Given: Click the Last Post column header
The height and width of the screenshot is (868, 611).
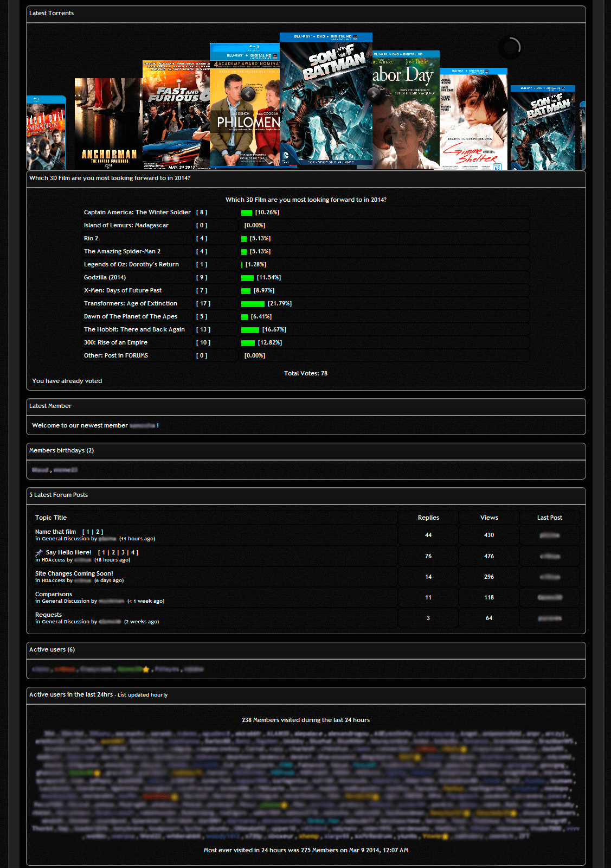Looking at the screenshot, I should tap(550, 518).
